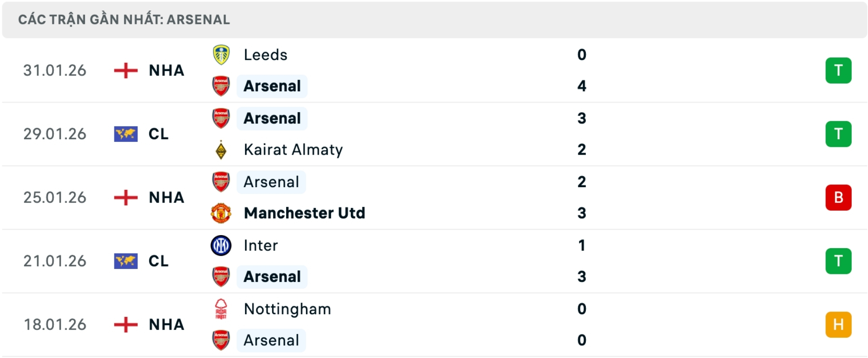
Task: Click the green T badge for the Leeds match
Action: tap(839, 71)
